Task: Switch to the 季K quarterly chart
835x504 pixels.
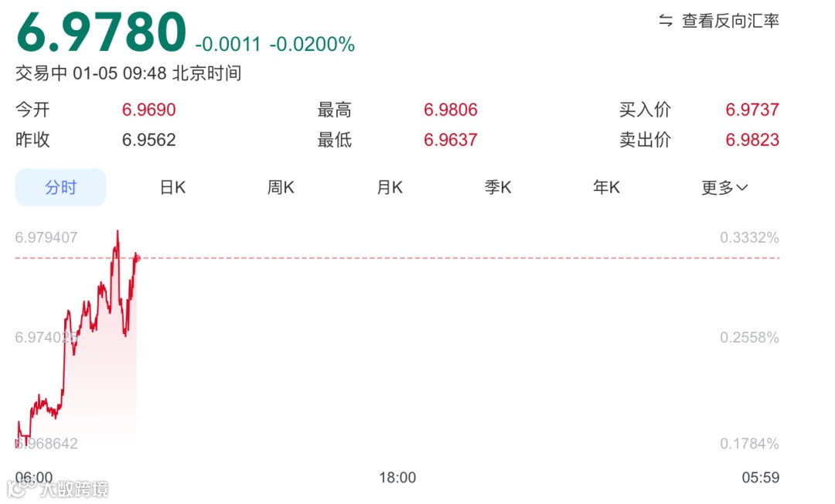Action: pyautogui.click(x=498, y=187)
